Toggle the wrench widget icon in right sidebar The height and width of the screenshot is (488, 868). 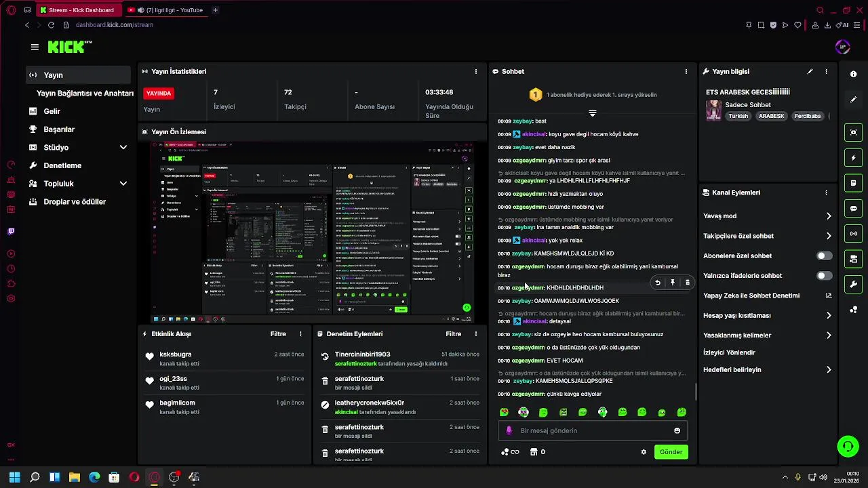[853, 284]
